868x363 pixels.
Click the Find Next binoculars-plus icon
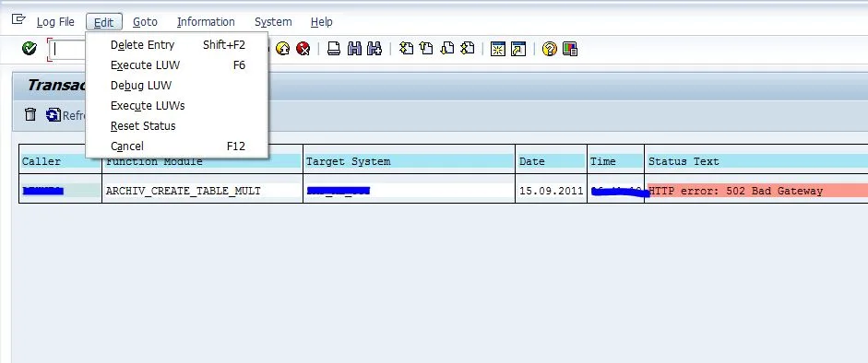click(375, 49)
